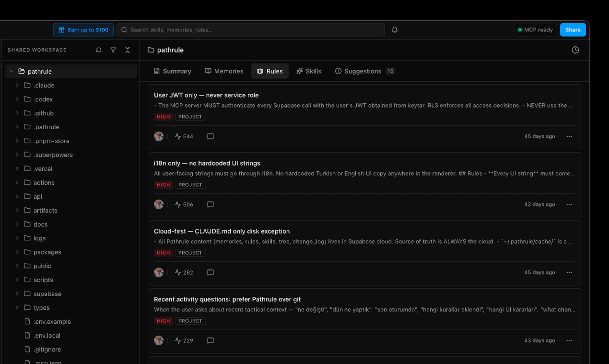This screenshot has height=364, width=609.
Task: Click HIGH badge on User JWT only rule
Action: point(163,117)
